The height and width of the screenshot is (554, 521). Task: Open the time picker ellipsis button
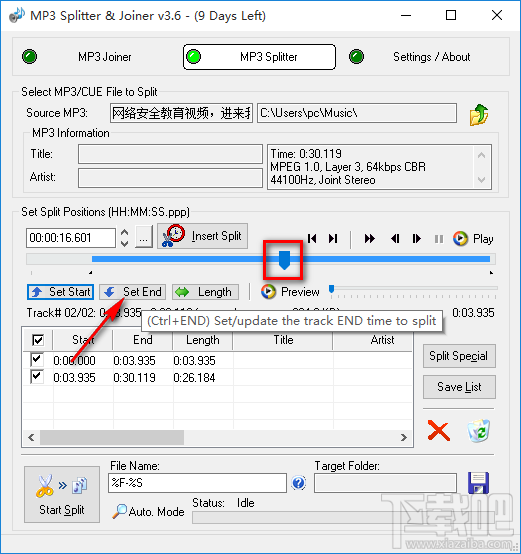coord(144,236)
